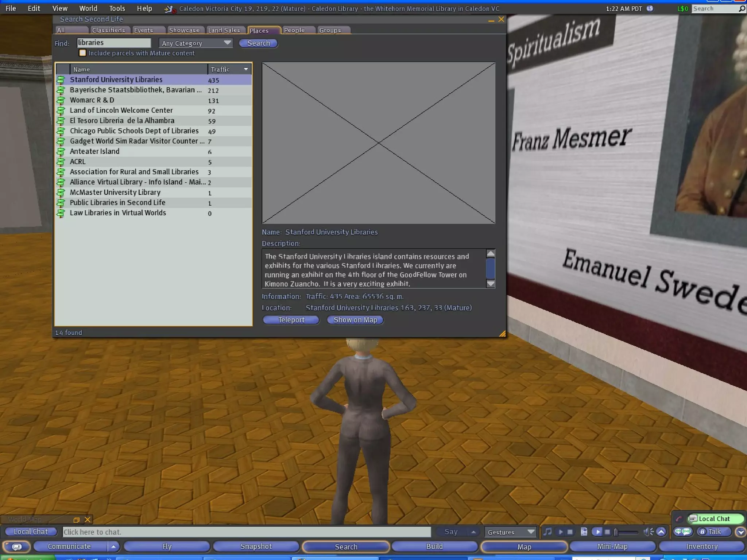Enable Include parcels with Mature content
Image resolution: width=747 pixels, height=560 pixels.
(x=83, y=53)
